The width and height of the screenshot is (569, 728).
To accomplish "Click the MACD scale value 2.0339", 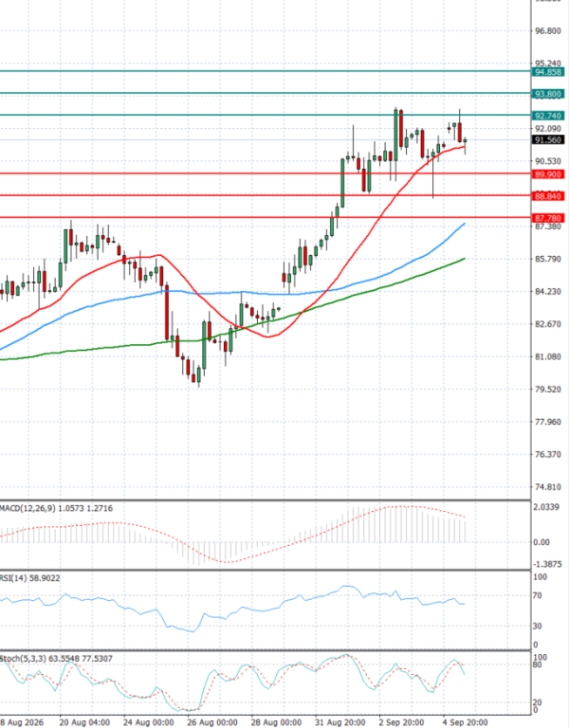I will tap(546, 507).
